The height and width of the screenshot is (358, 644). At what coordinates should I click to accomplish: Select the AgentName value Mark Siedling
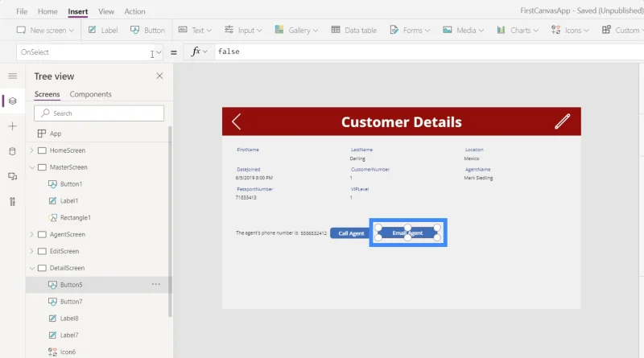478,178
